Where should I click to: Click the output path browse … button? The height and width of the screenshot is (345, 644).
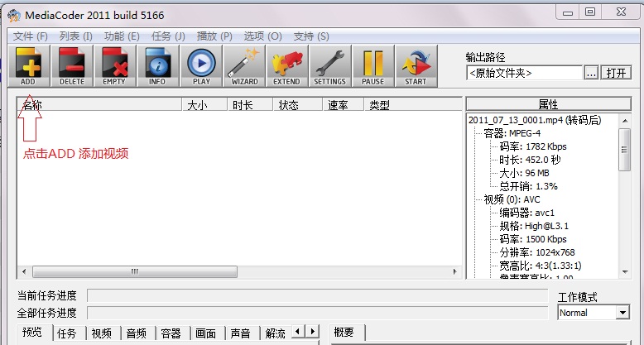coord(591,73)
